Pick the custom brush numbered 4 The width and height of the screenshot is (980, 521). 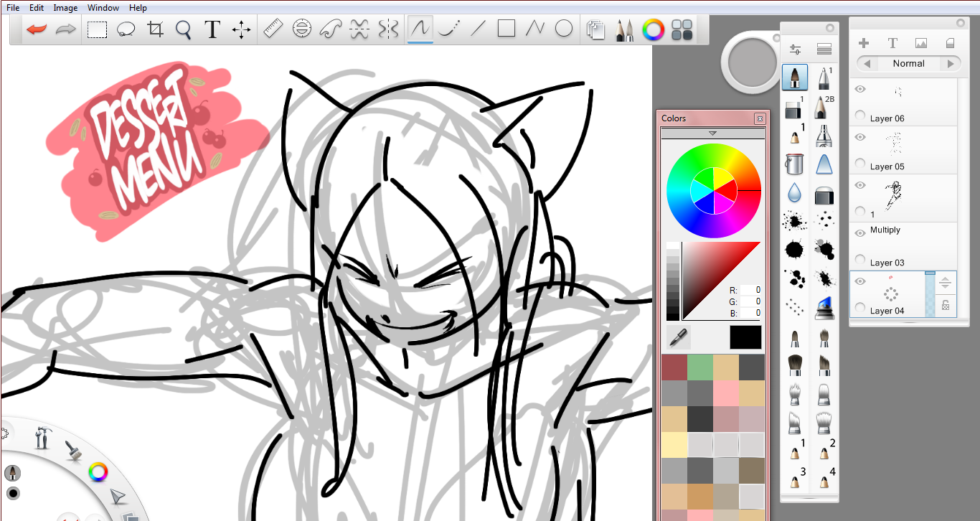[x=825, y=478]
